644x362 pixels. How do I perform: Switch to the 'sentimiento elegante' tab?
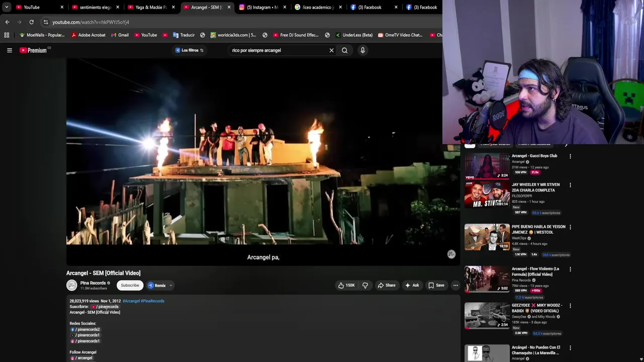[x=95, y=7]
